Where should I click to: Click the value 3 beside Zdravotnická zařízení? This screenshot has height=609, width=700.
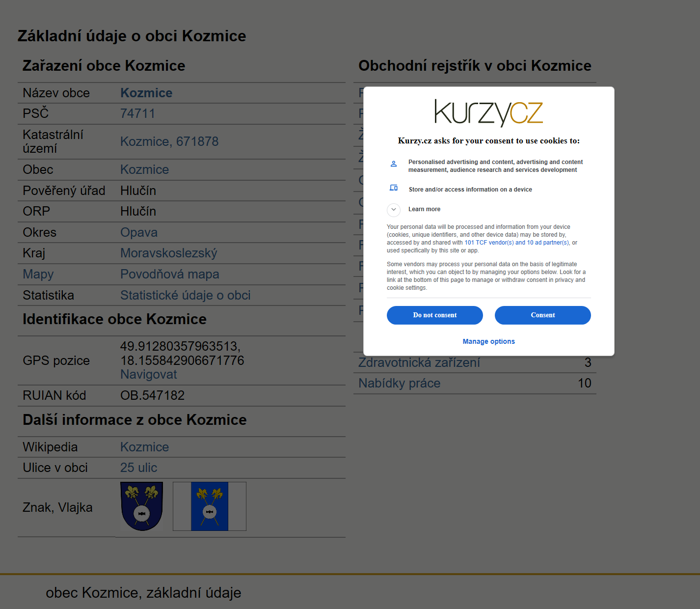coord(588,362)
